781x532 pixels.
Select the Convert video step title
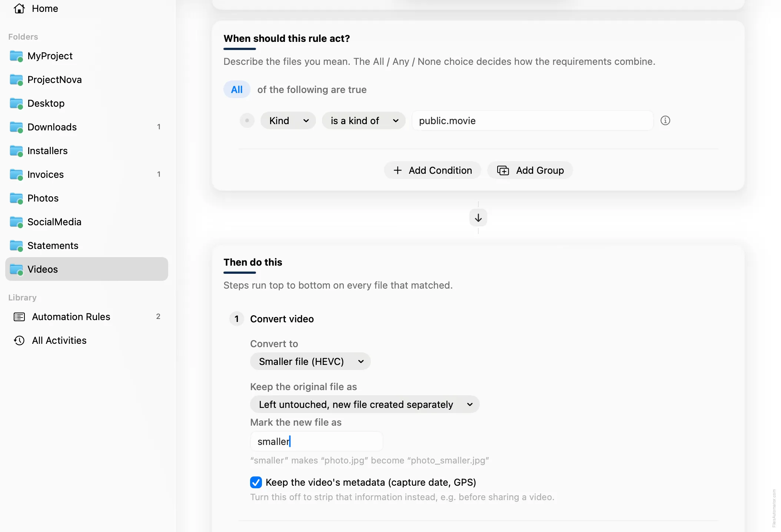(x=282, y=319)
